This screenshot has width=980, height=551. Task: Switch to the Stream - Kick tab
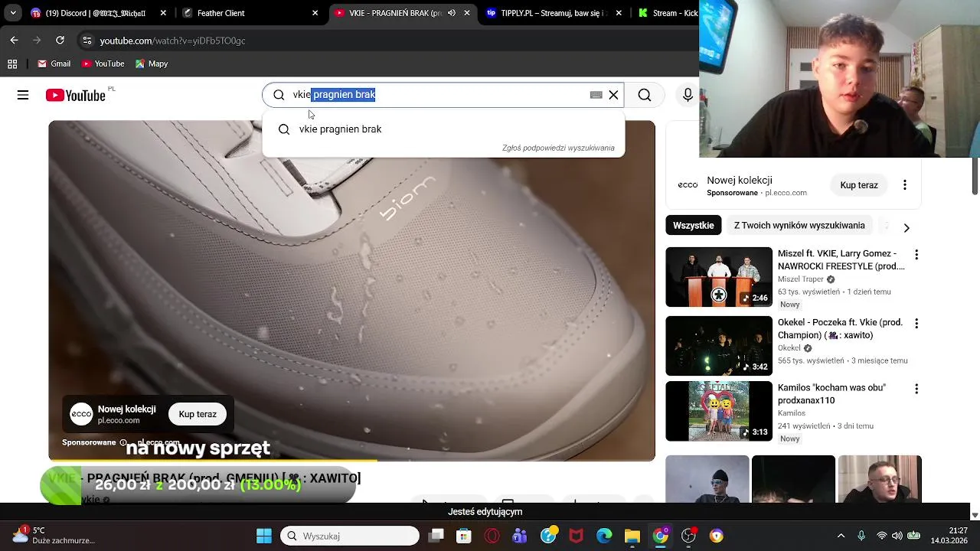(666, 13)
